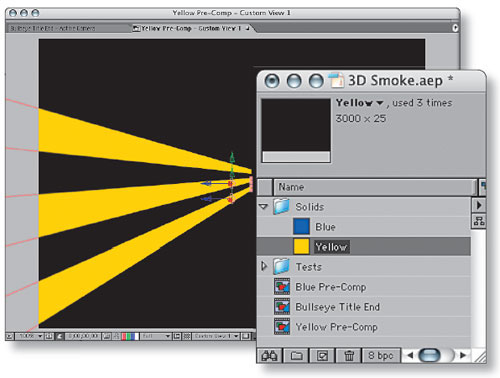
Task: Click the Name column header
Action: [x=375, y=187]
